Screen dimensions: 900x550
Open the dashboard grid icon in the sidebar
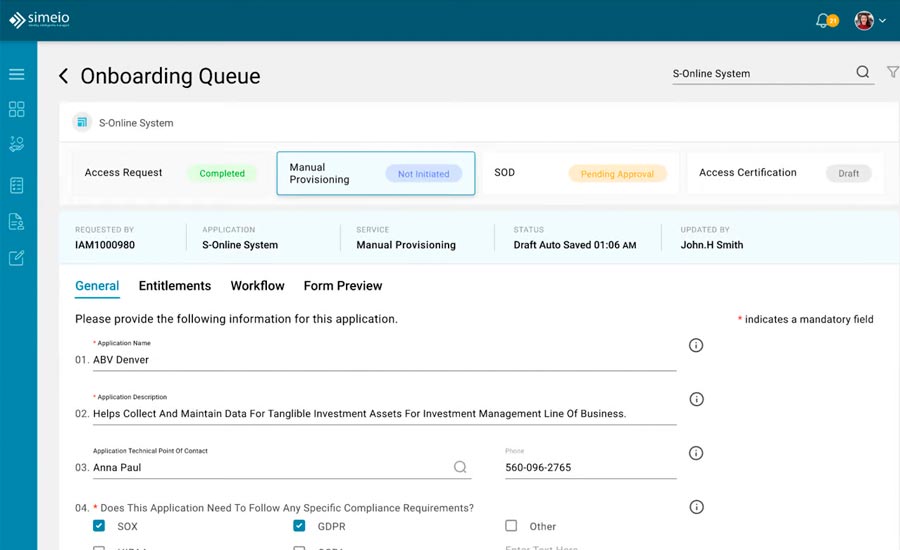(16, 109)
